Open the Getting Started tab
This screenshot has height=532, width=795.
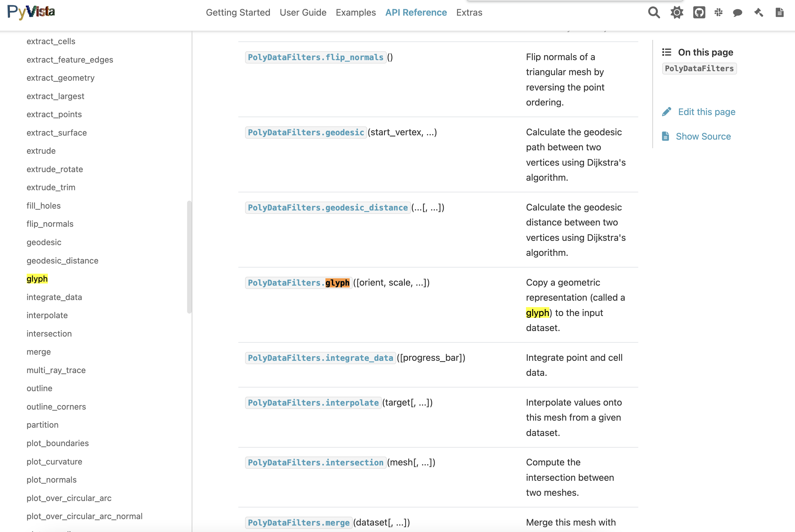(x=238, y=13)
